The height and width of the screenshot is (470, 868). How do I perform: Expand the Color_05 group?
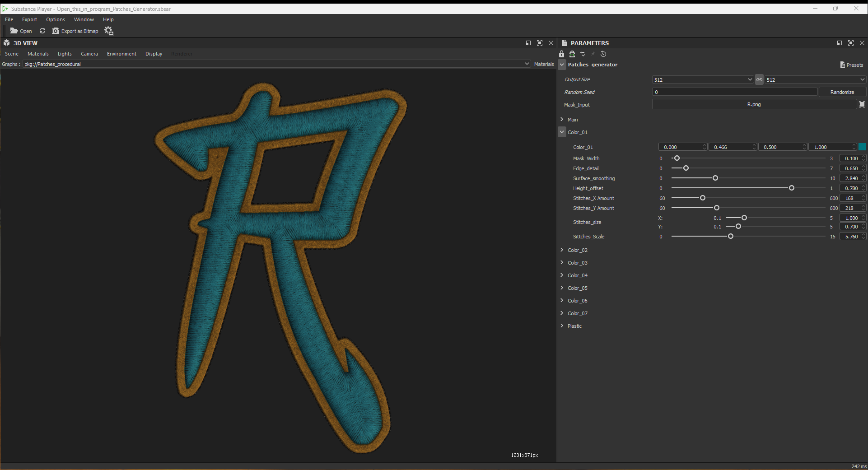562,288
